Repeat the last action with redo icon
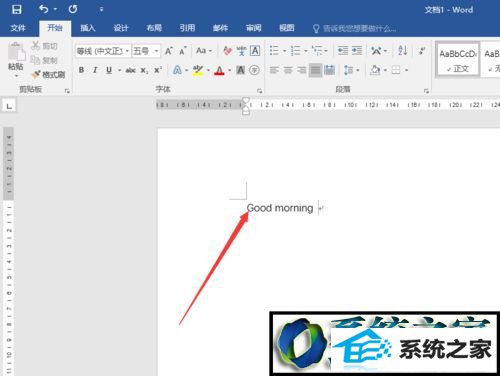The image size is (500, 376). click(73, 9)
